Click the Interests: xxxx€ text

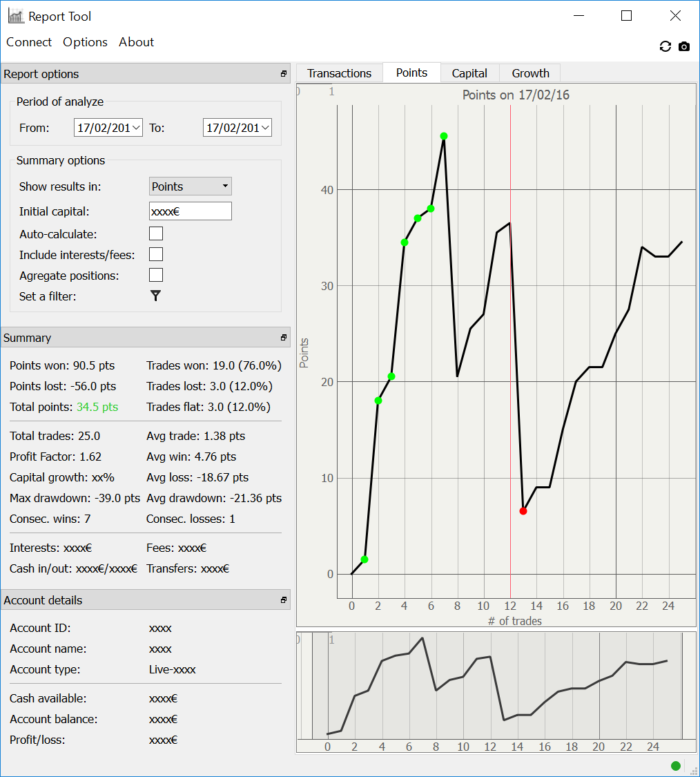(50, 548)
